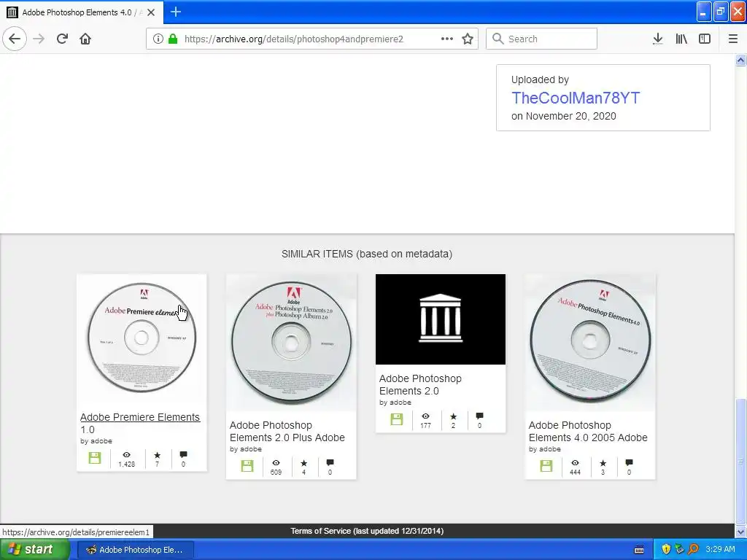Open Adobe Premiere Elements 1.0 title link
This screenshot has height=560, width=747.
pyautogui.click(x=140, y=423)
